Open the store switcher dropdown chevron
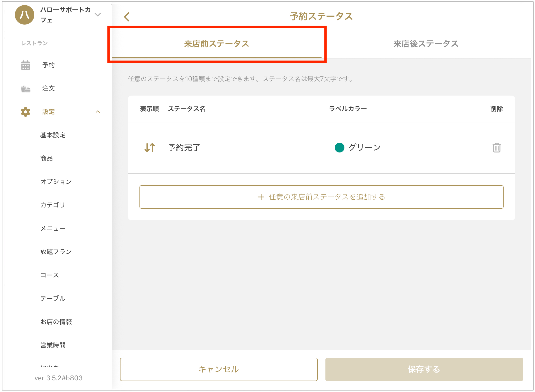 point(98,15)
